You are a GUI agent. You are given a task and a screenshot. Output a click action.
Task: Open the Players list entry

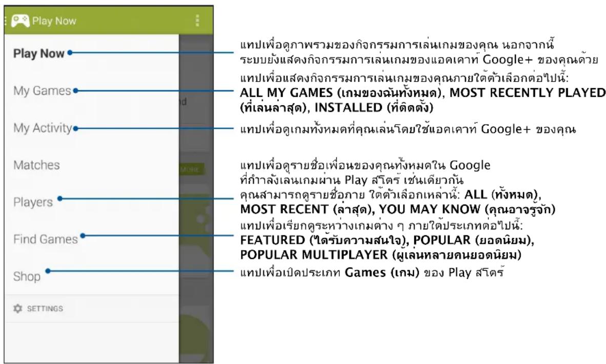[x=33, y=202]
